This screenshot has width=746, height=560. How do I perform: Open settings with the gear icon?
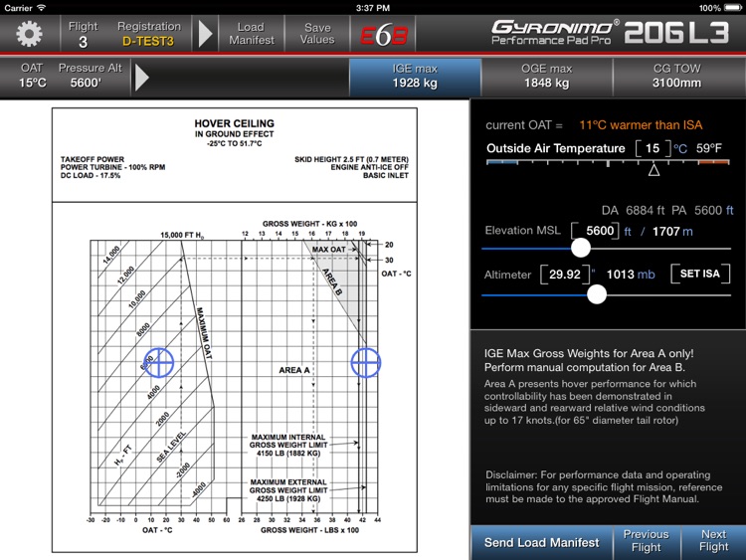click(x=29, y=33)
